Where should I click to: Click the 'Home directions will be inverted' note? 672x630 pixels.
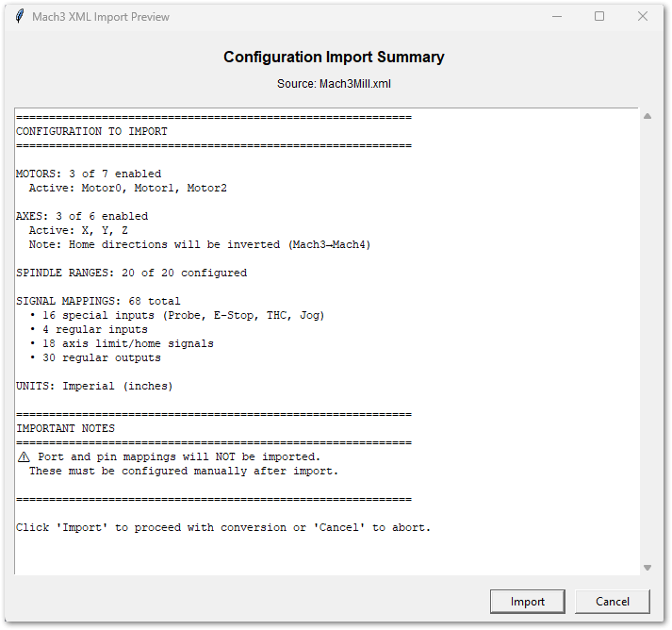(219, 244)
